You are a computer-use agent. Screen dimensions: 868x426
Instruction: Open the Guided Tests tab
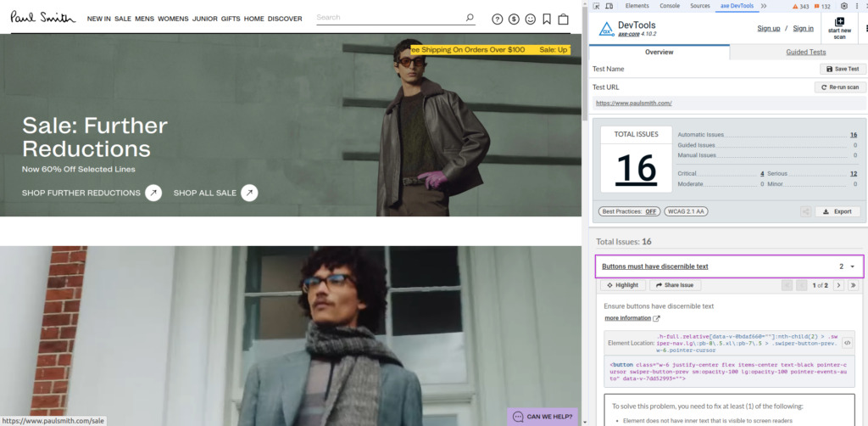[805, 52]
